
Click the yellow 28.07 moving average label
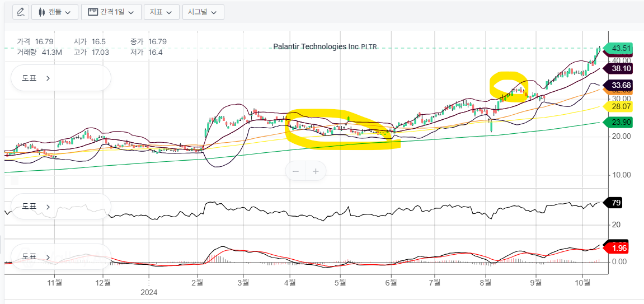click(x=621, y=106)
